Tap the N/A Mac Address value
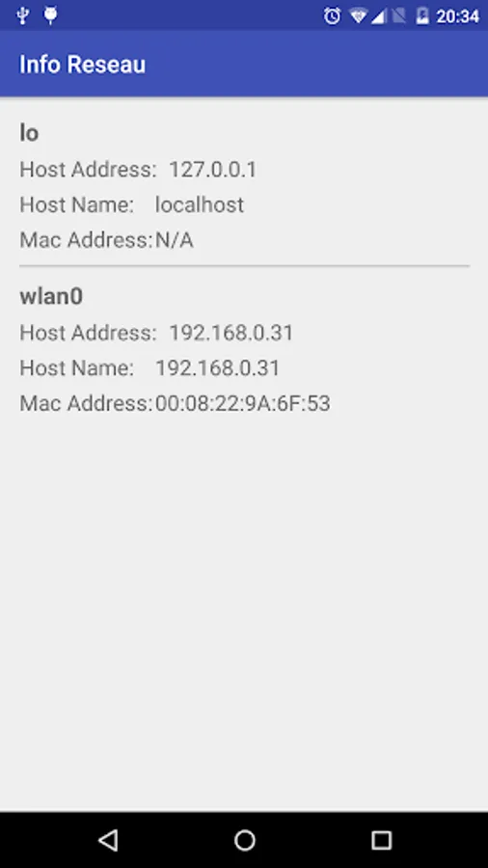 175,240
